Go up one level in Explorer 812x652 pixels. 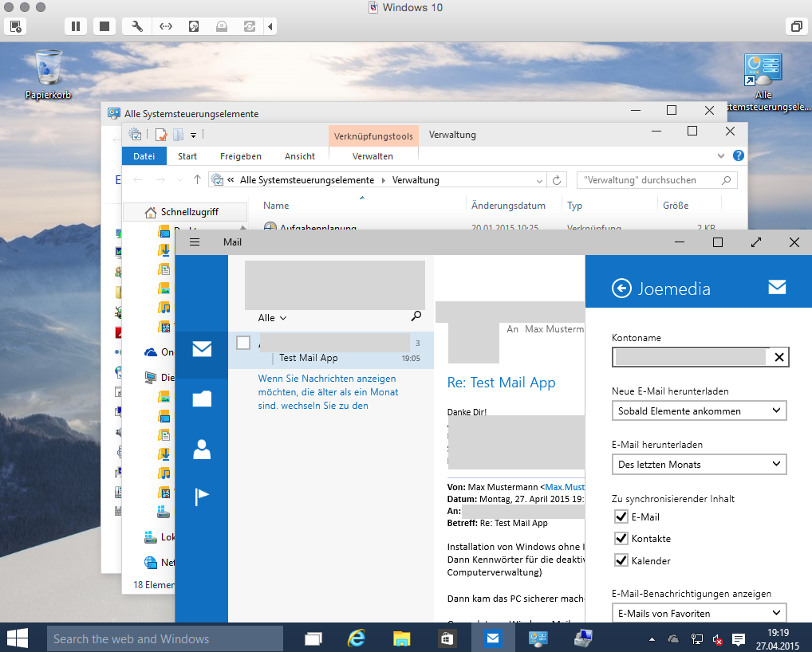(197, 179)
